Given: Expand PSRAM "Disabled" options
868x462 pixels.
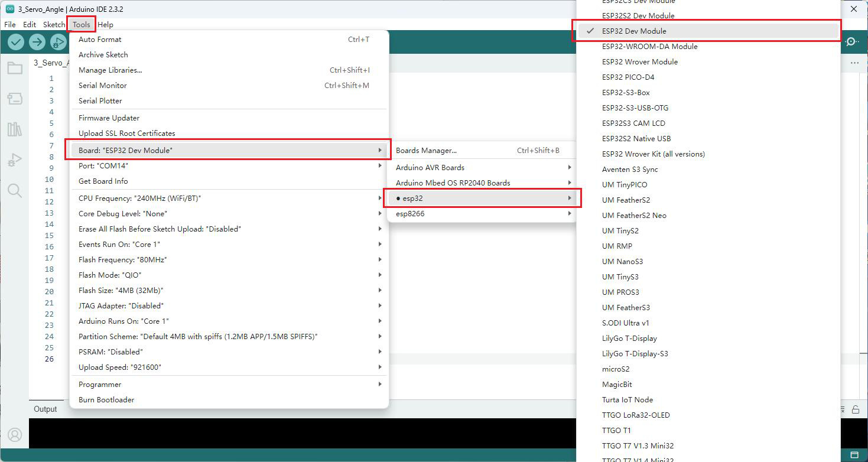Looking at the screenshot, I should 229,352.
